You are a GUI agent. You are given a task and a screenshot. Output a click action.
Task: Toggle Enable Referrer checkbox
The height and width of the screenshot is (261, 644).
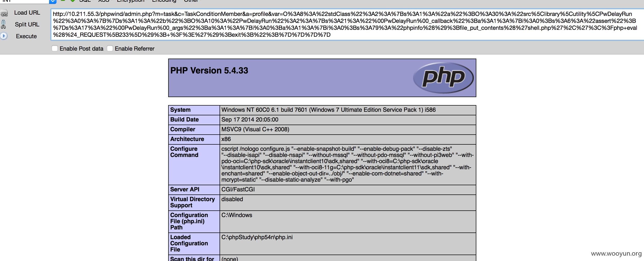pos(110,48)
